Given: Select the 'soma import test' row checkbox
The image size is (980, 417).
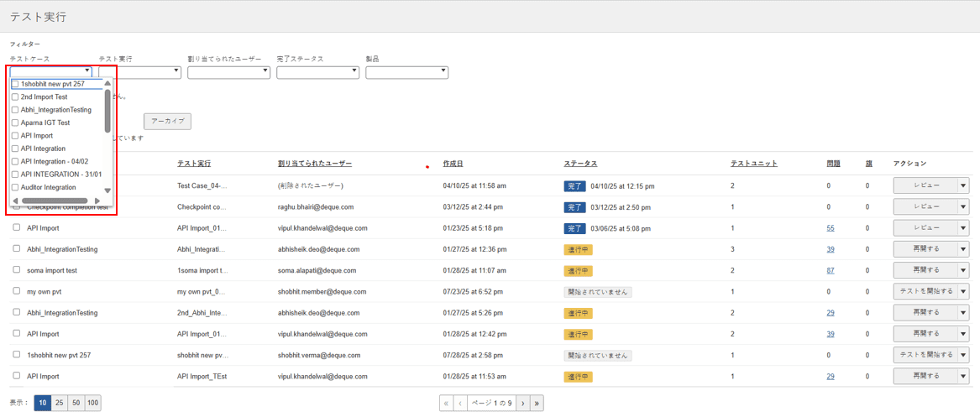Looking at the screenshot, I should pyautogui.click(x=16, y=270).
